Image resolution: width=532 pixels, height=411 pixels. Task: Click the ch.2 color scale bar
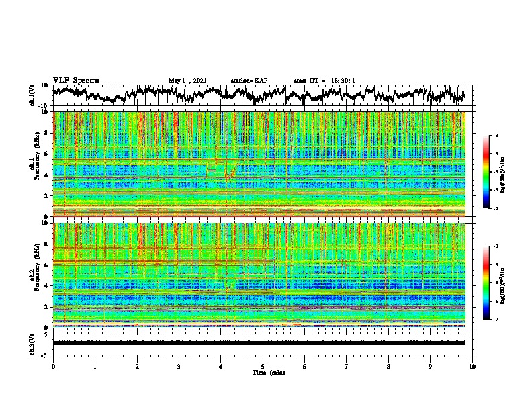486,283
